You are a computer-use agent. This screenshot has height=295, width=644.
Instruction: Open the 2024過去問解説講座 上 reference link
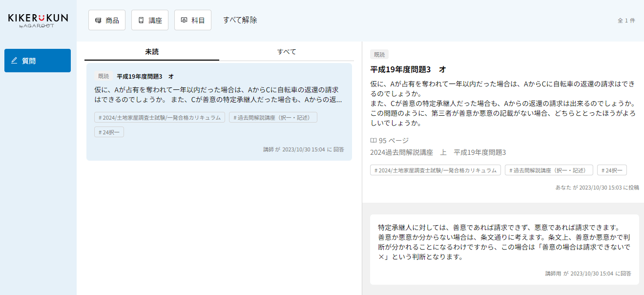click(x=438, y=152)
